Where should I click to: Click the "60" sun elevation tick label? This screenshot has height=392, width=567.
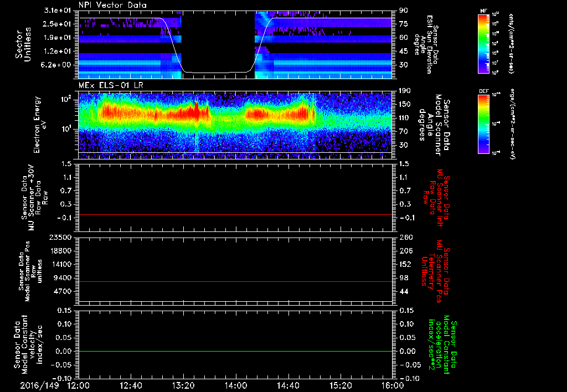403,38
